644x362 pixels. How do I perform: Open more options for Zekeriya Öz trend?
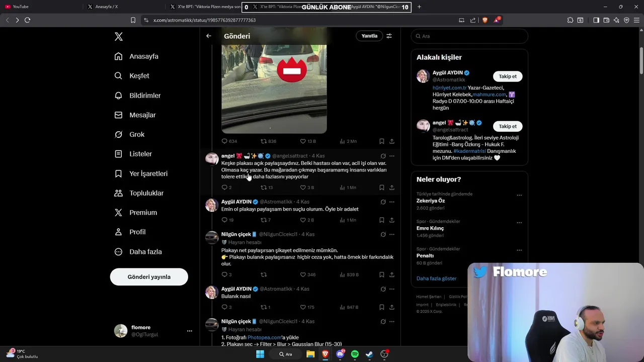point(519,195)
